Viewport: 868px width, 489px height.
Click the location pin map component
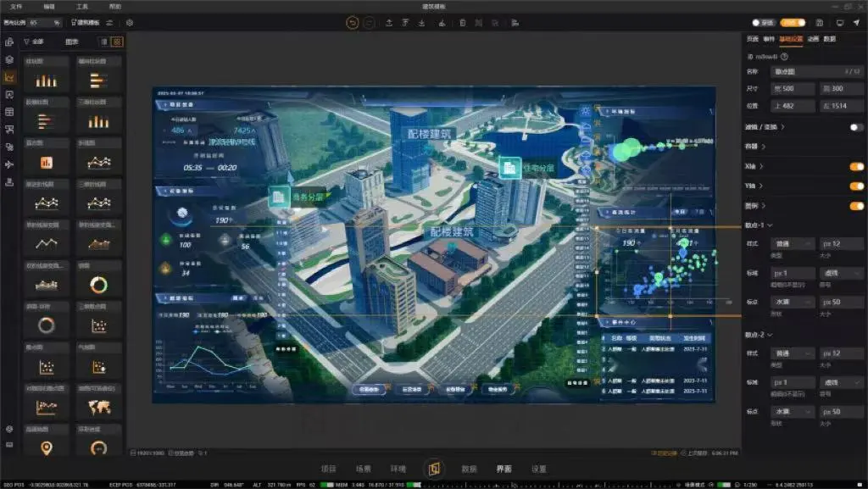pos(47,447)
